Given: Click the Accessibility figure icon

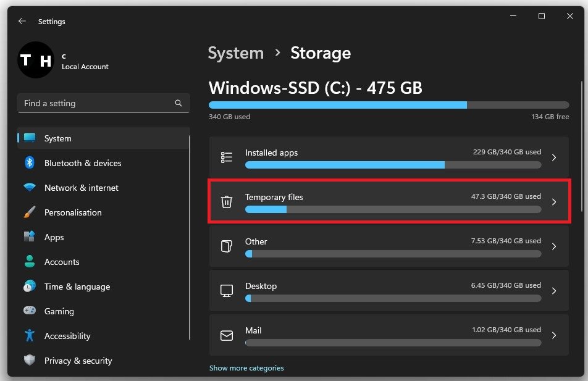Looking at the screenshot, I should 30,336.
